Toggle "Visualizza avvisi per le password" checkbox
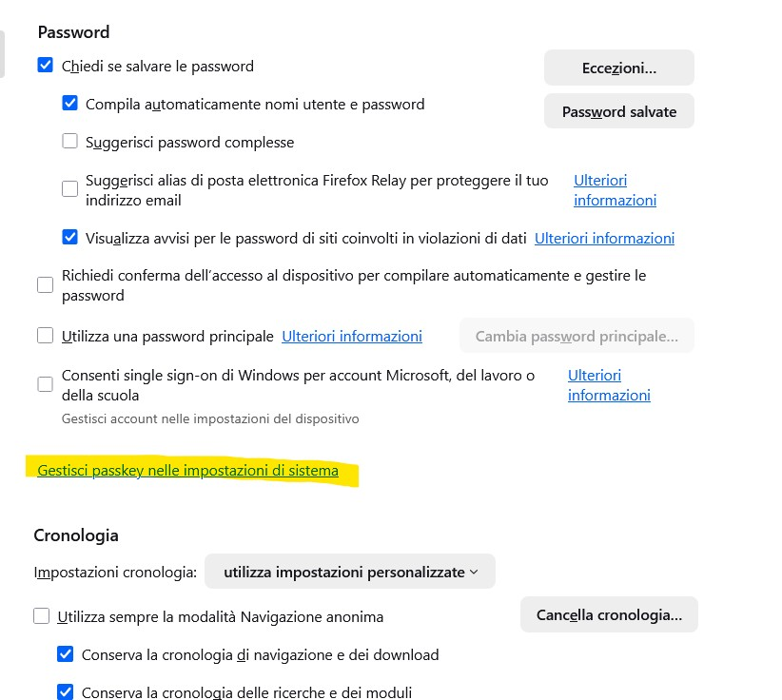The width and height of the screenshot is (782, 700). [69, 238]
